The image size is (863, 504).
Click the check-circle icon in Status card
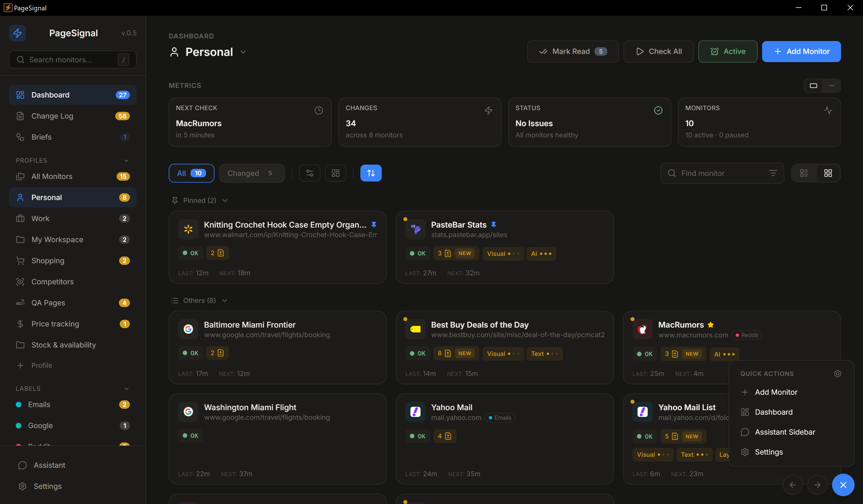coord(658,110)
